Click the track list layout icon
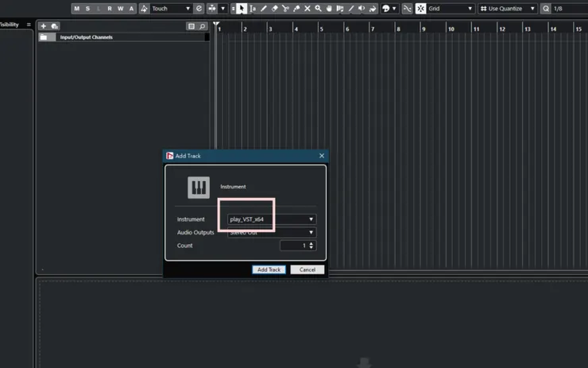 click(x=191, y=26)
